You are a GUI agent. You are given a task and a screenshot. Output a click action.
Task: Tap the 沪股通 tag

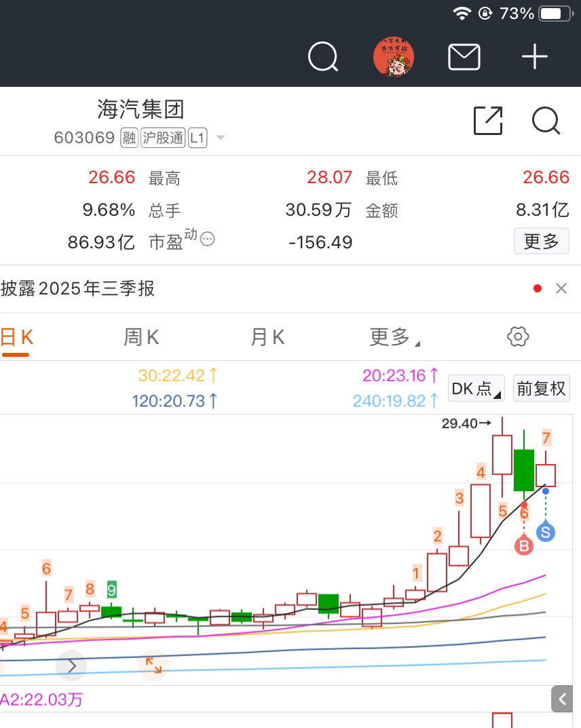click(163, 138)
